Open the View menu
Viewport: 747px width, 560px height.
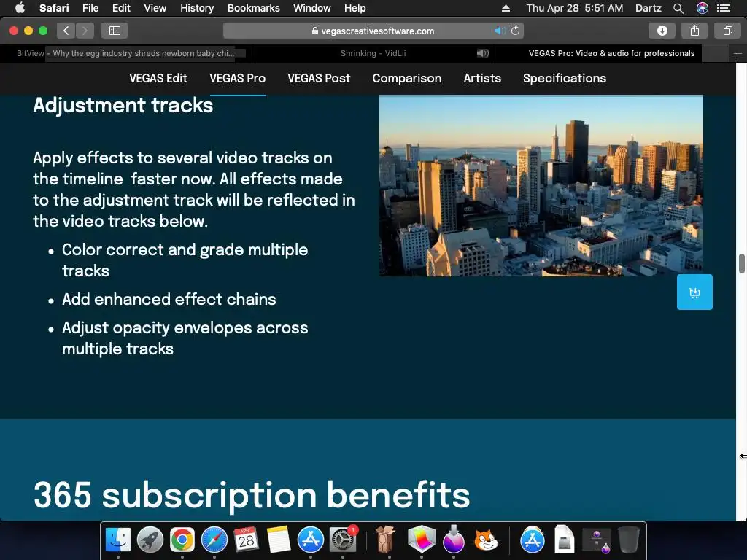click(x=155, y=8)
